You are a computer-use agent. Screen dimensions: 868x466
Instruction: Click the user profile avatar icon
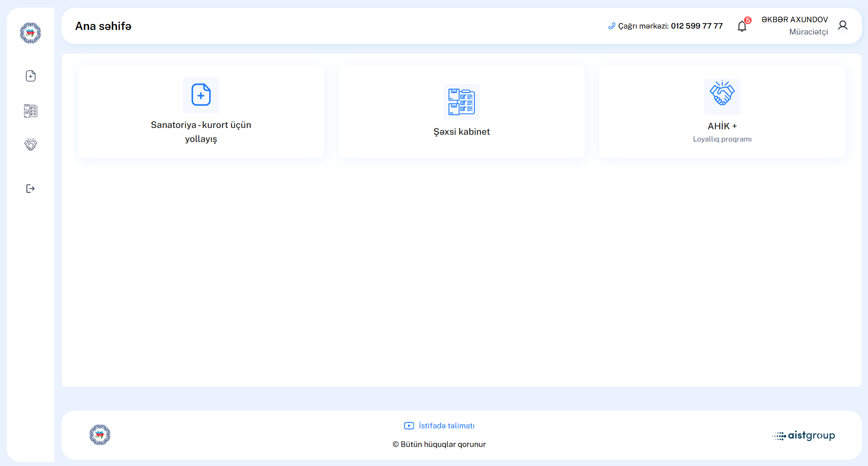pyautogui.click(x=843, y=25)
